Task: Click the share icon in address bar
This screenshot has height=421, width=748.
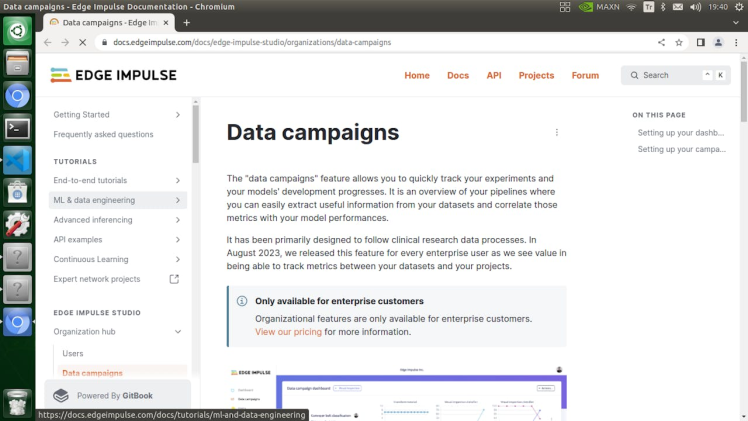Action: tap(661, 43)
